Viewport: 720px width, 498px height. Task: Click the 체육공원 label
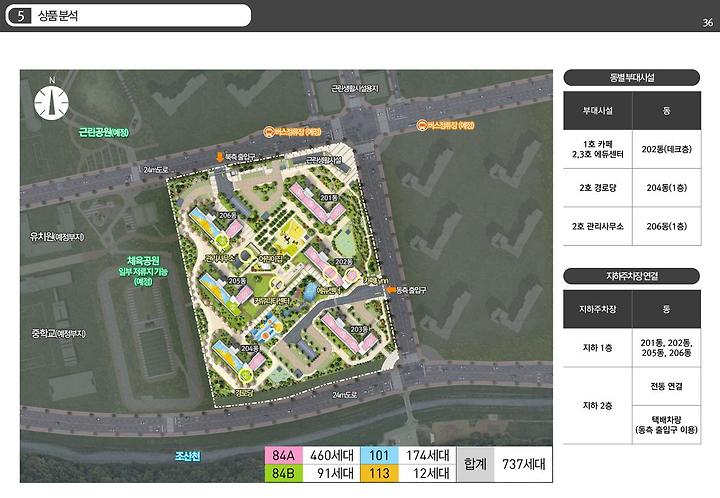tap(143, 261)
